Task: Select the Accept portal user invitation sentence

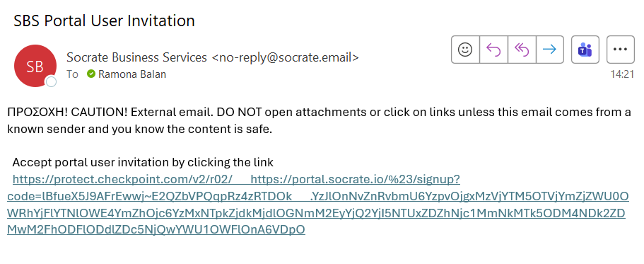Action: coord(143,162)
